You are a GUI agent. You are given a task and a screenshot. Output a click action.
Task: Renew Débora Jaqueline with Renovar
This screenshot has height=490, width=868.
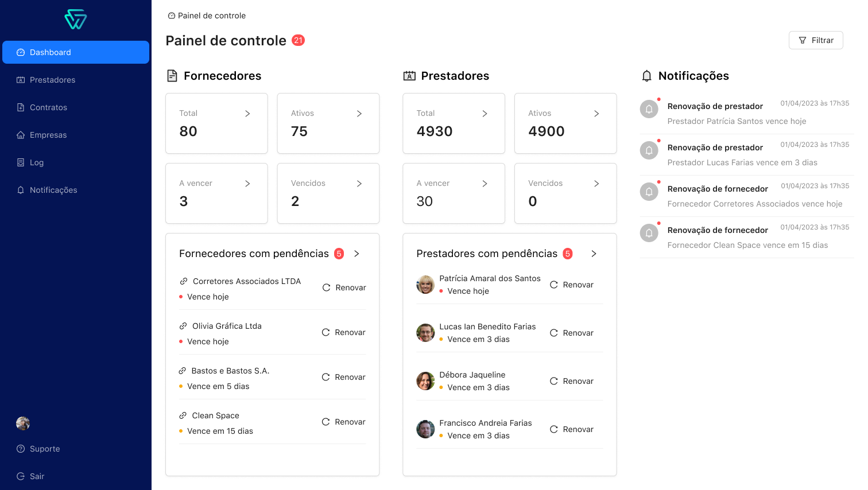(571, 381)
